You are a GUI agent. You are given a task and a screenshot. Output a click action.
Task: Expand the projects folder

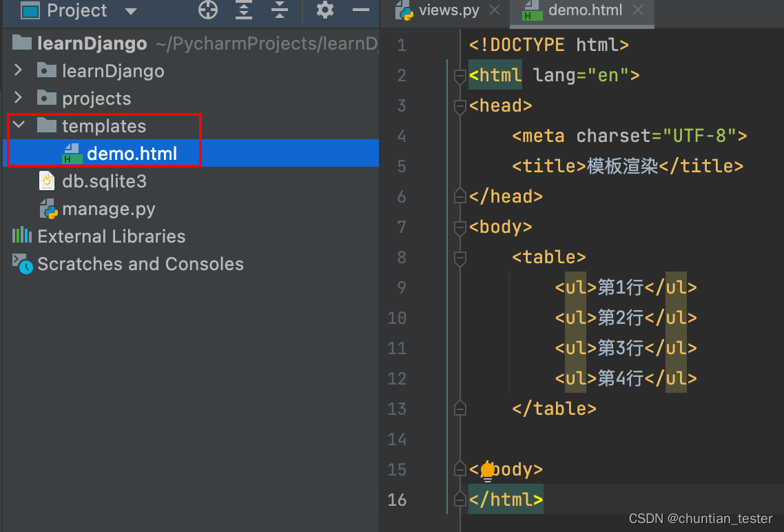click(17, 98)
